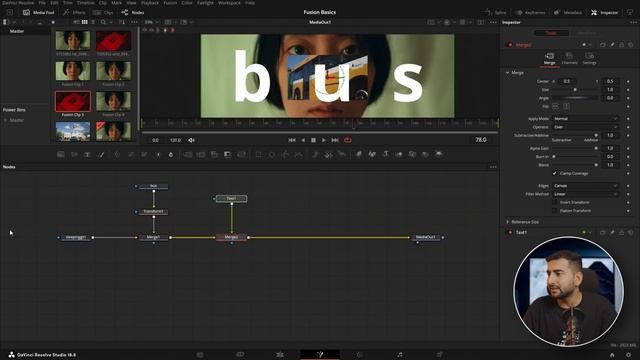
Task: Add a Matte Control node
Action: [214, 154]
